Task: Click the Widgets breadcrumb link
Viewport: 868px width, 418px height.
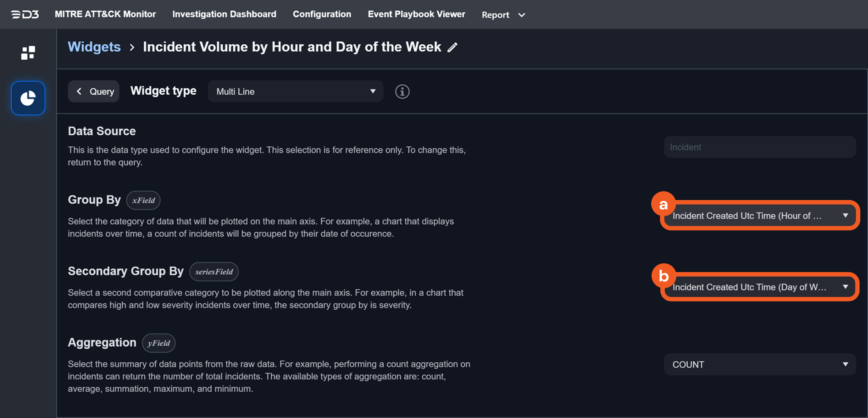Action: (94, 47)
